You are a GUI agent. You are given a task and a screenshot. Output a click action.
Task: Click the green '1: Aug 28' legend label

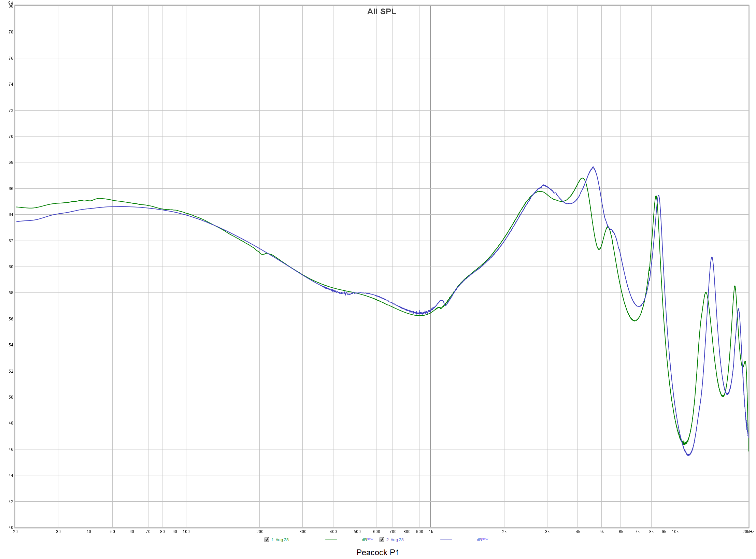[280, 540]
